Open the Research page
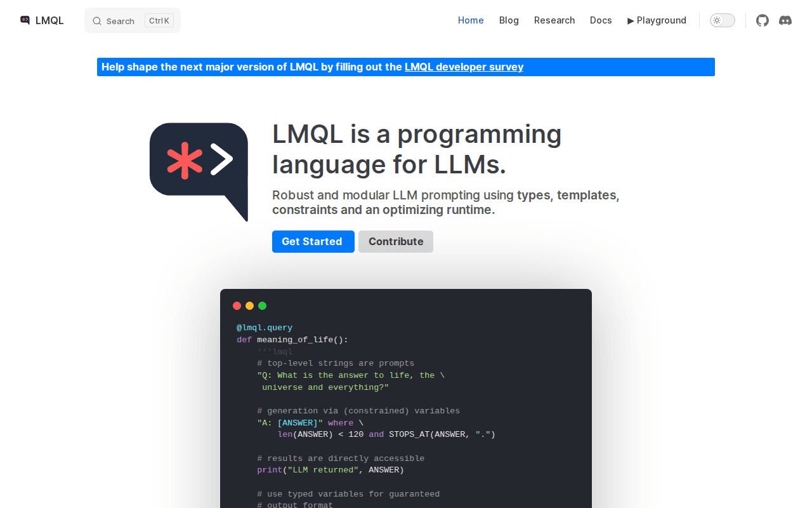812x508 pixels. click(554, 20)
